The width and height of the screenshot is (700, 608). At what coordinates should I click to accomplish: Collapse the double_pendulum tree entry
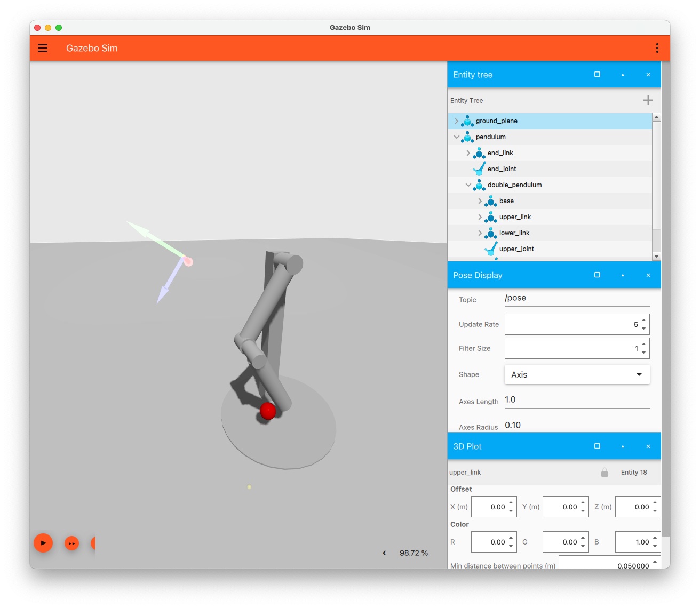pyautogui.click(x=468, y=185)
